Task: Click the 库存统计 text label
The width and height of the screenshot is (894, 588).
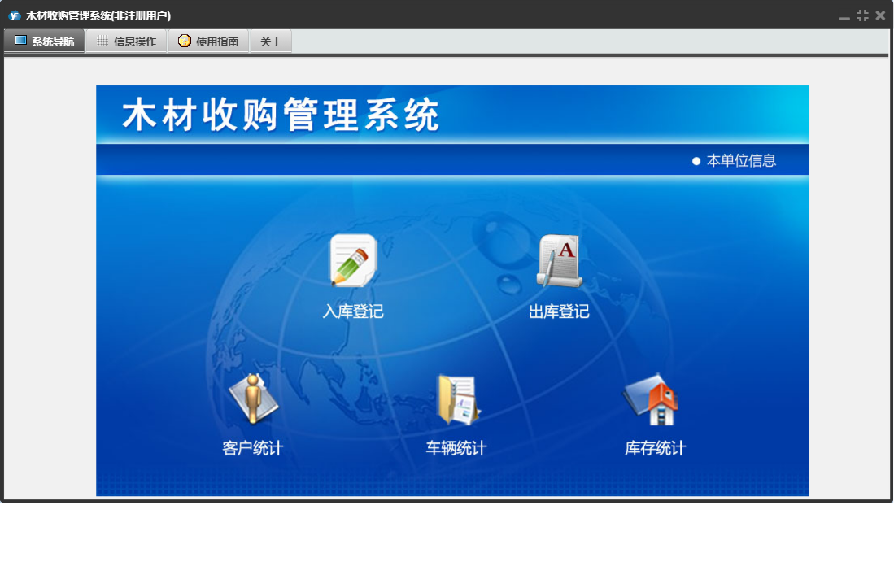Action: [655, 448]
